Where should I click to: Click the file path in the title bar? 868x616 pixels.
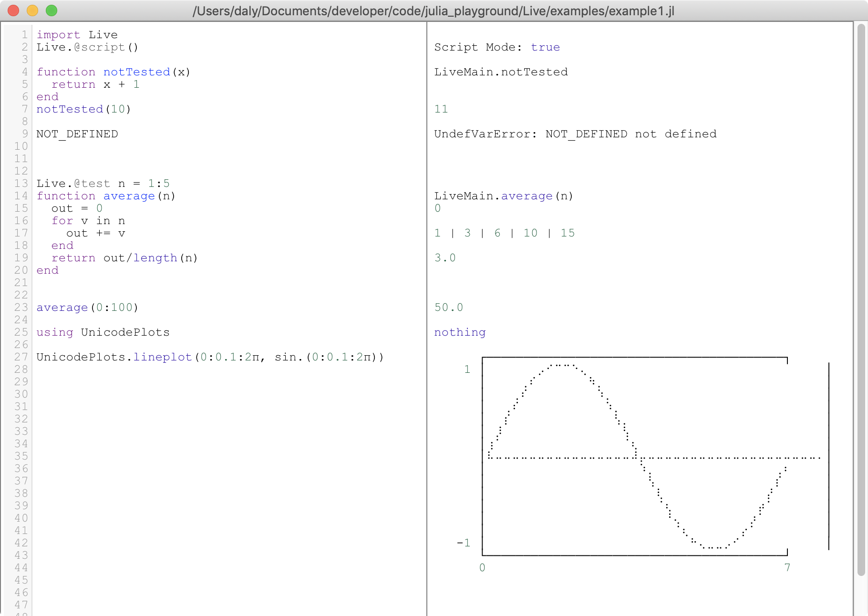(433, 10)
